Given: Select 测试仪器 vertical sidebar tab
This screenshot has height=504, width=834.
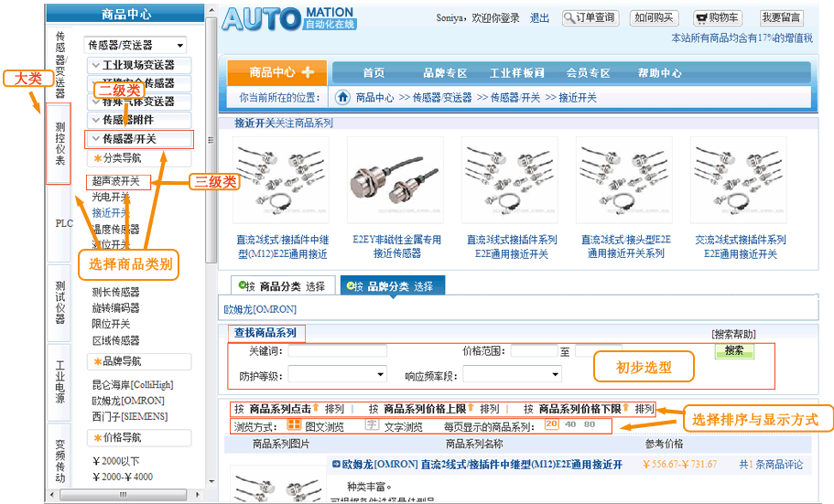Looking at the screenshot, I should (60, 303).
